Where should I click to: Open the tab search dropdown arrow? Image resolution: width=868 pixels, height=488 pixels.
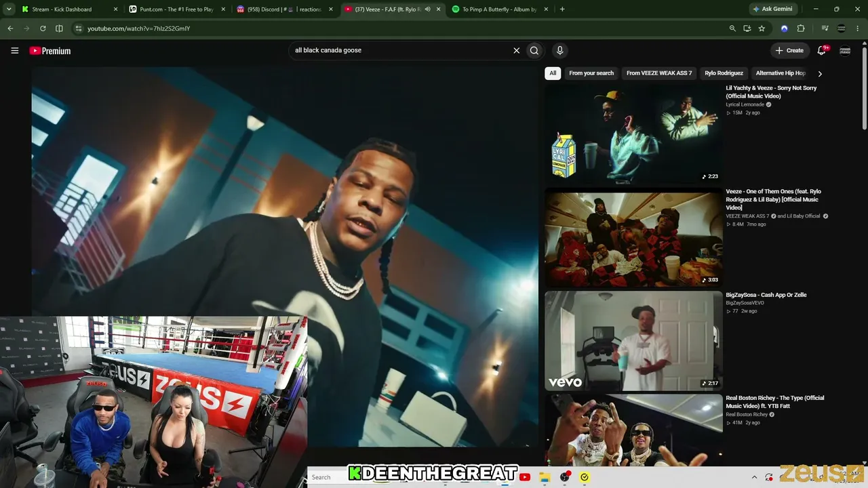pyautogui.click(x=9, y=9)
